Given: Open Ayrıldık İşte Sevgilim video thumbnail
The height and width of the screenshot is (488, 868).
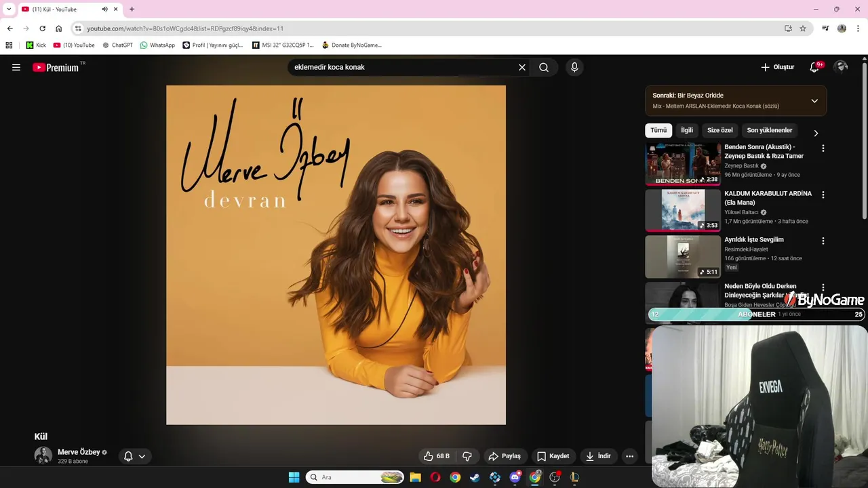Looking at the screenshot, I should point(683,257).
